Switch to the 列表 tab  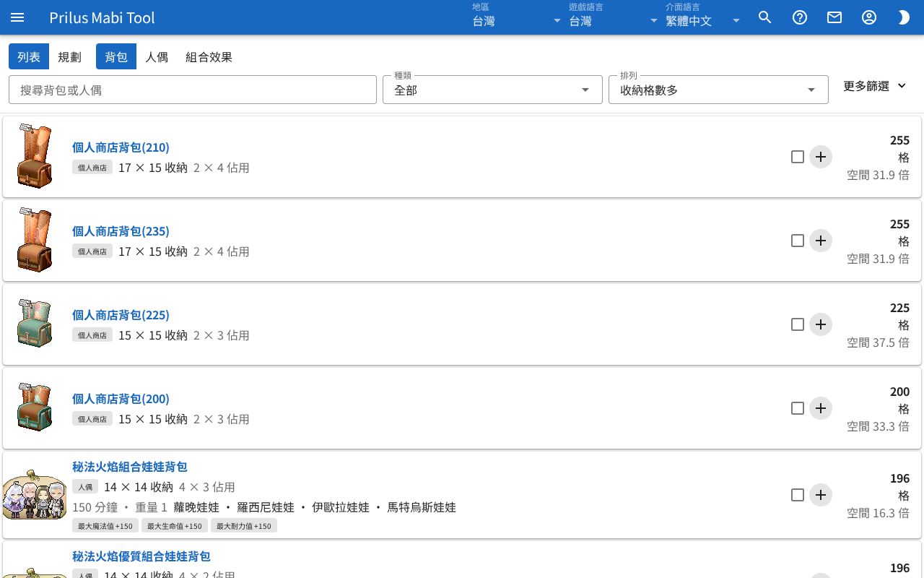pos(29,56)
